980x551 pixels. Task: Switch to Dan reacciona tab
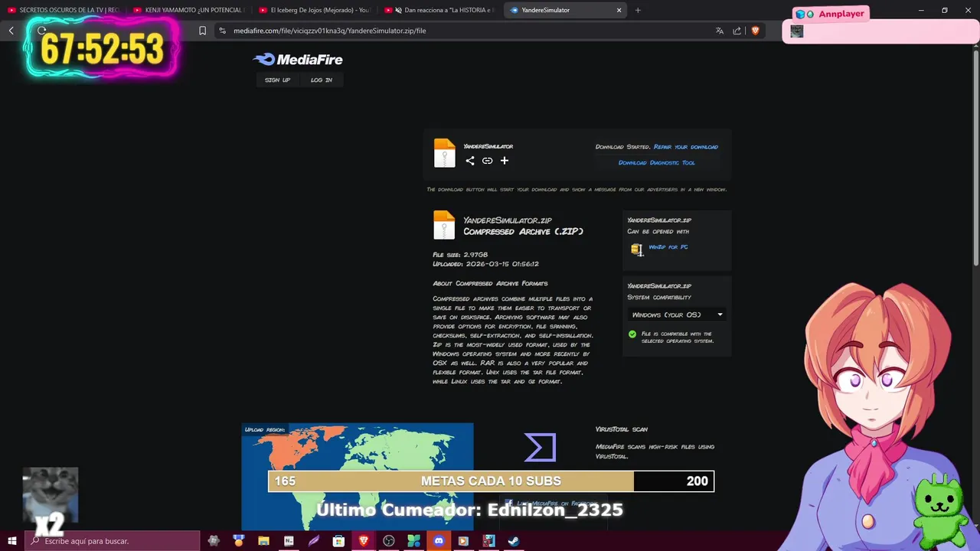click(x=440, y=10)
